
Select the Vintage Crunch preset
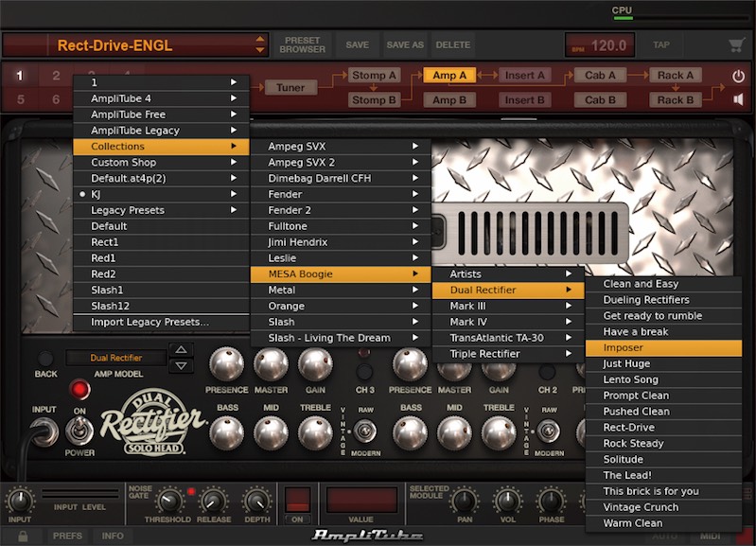coord(663,507)
